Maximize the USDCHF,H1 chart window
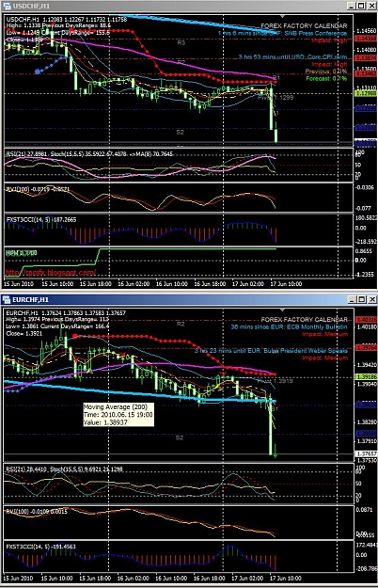The width and height of the screenshot is (378, 588). coord(361,6)
